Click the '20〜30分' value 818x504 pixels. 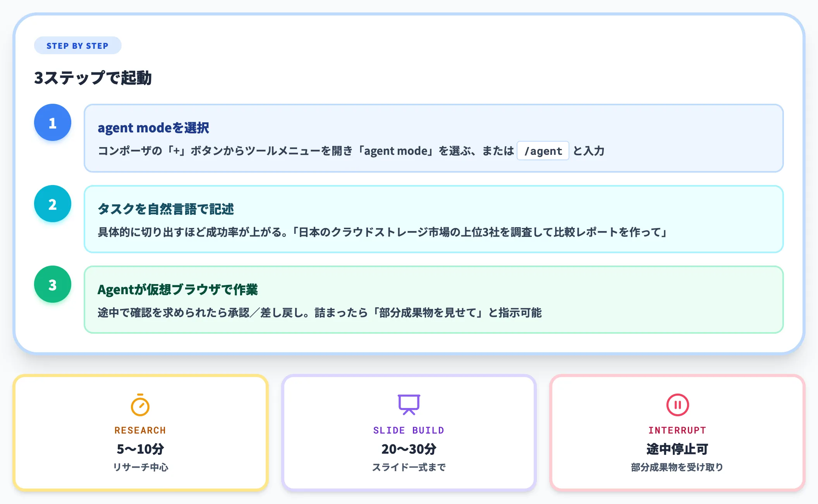pyautogui.click(x=409, y=449)
